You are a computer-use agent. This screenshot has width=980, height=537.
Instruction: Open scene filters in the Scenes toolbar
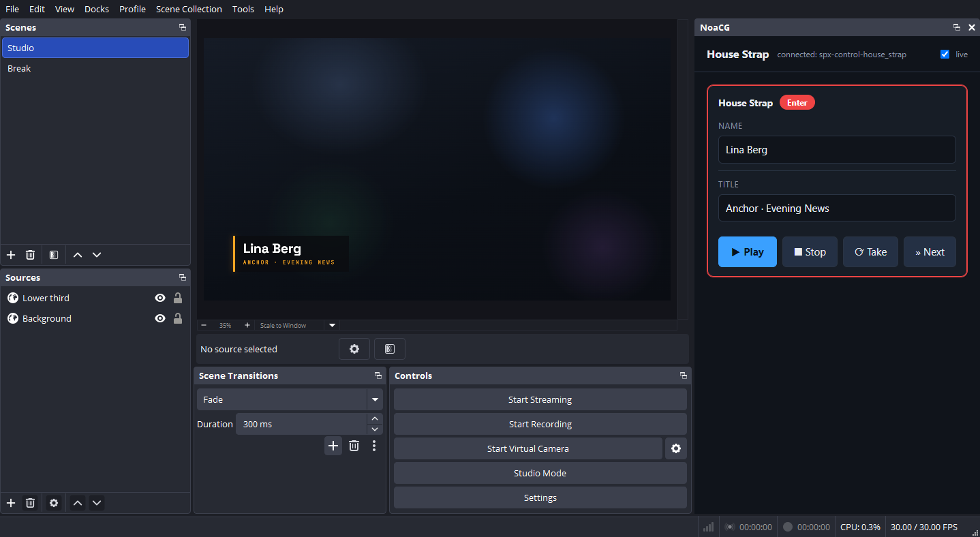(x=54, y=255)
